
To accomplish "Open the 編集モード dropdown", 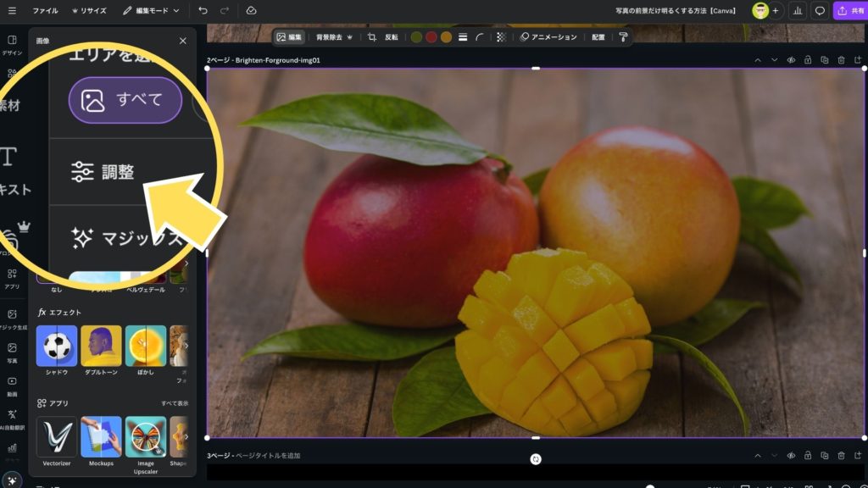I will pyautogui.click(x=151, y=11).
